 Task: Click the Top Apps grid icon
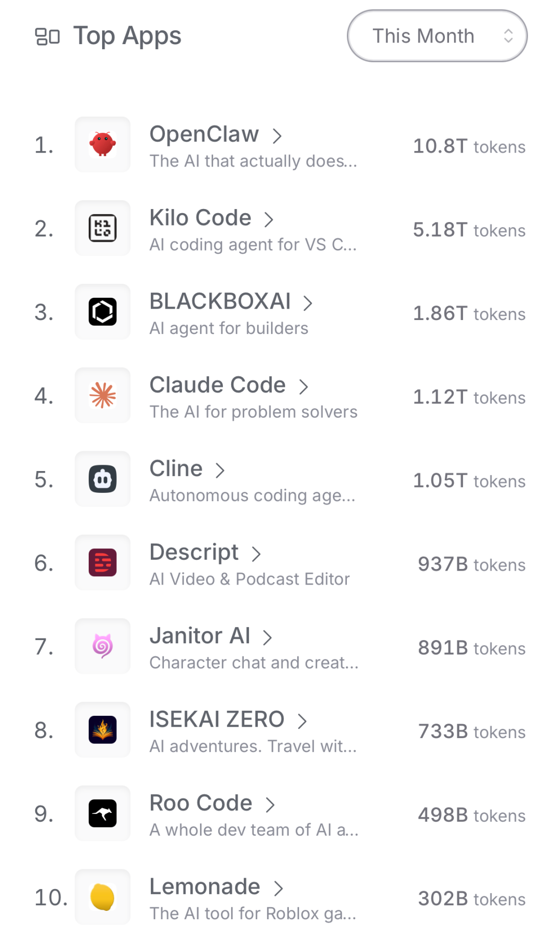pos(47,36)
